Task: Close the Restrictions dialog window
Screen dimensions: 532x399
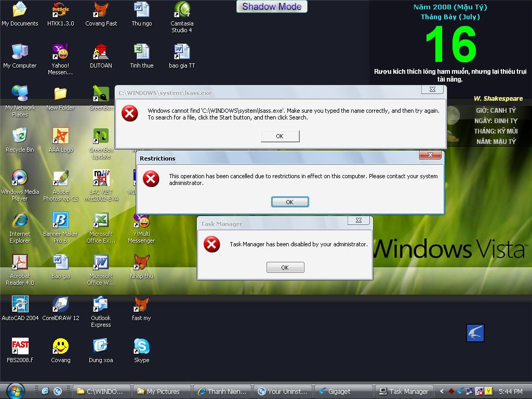Action: pos(430,155)
